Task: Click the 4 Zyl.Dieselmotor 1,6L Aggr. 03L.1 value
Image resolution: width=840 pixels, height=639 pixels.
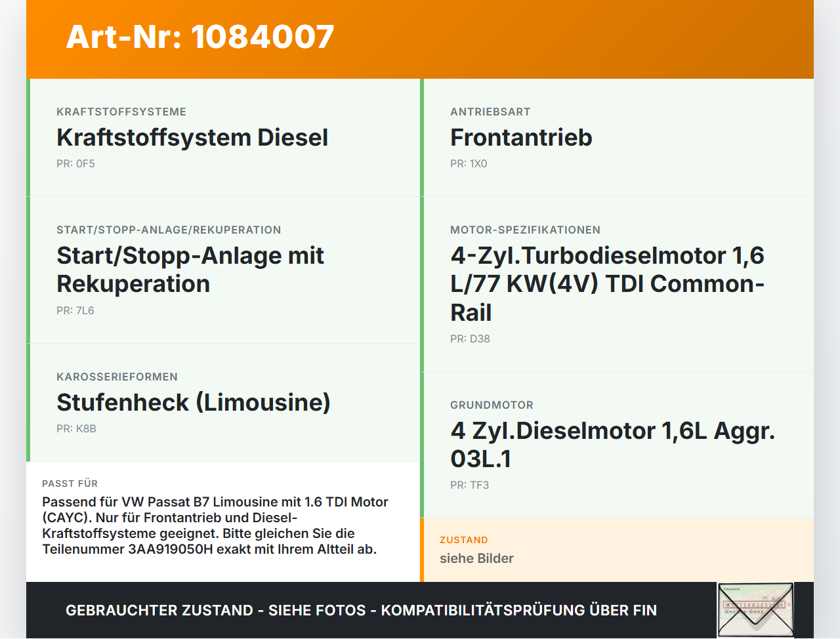Action: tap(613, 444)
